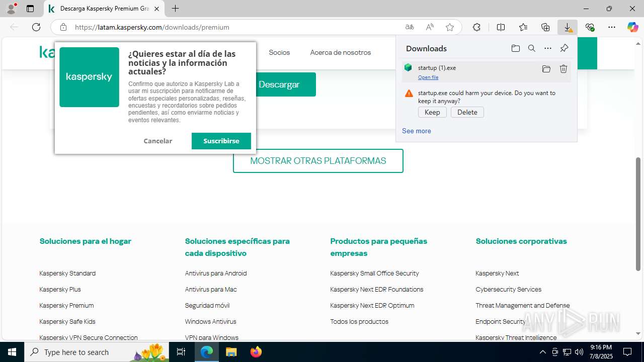Screen dimensions: 644x362
Task: Open the Extensions puzzle icon
Action: click(x=476, y=27)
